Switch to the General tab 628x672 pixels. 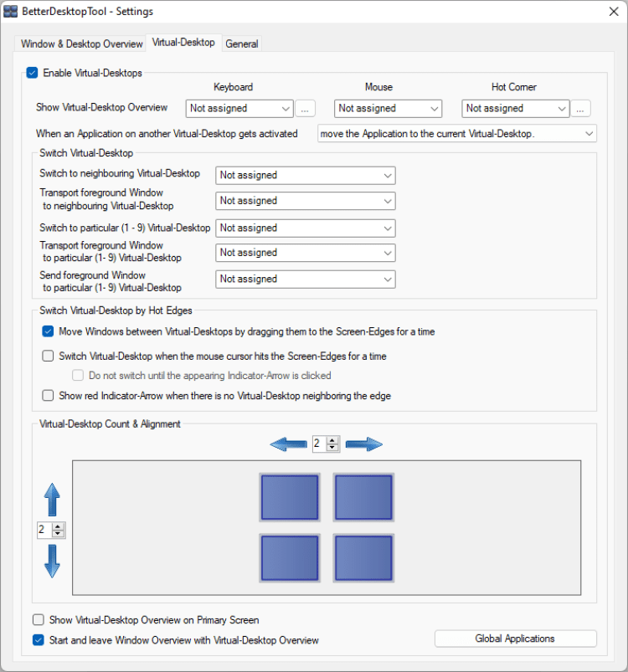[x=242, y=44]
